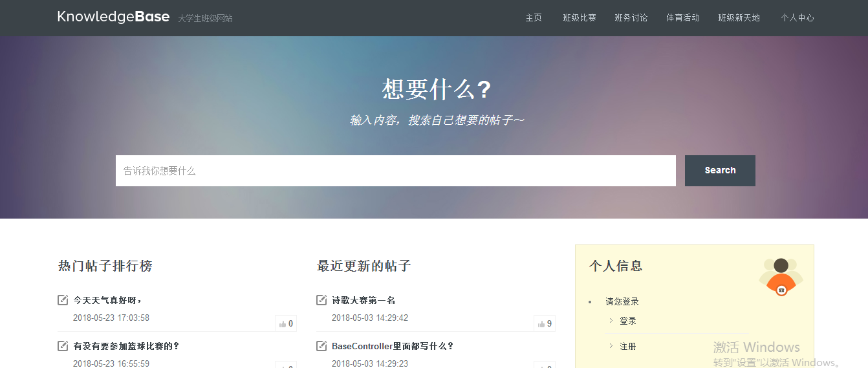The width and height of the screenshot is (868, 368).
Task: Open the post BaseController里面都写什么？
Action: tap(393, 346)
